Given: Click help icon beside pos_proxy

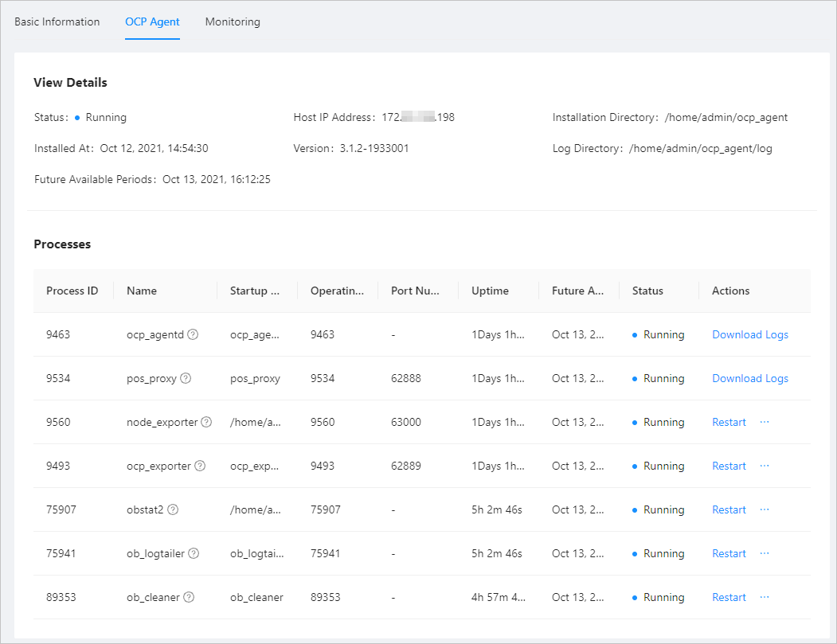Looking at the screenshot, I should tap(186, 379).
